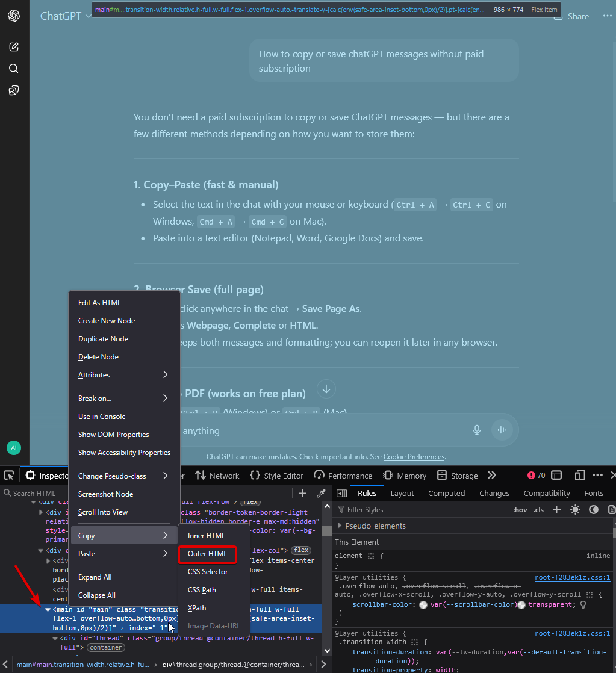Click the ChatGPT logo icon in the sidebar
616x673 pixels.
pyautogui.click(x=14, y=16)
